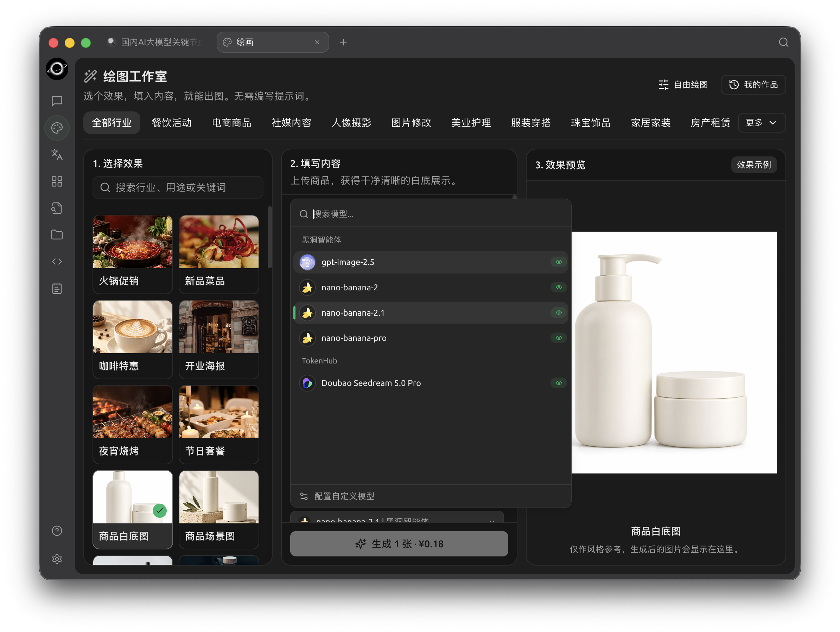This screenshot has height=632, width=840.
Task: Select the 全部行业 tab
Action: (112, 123)
